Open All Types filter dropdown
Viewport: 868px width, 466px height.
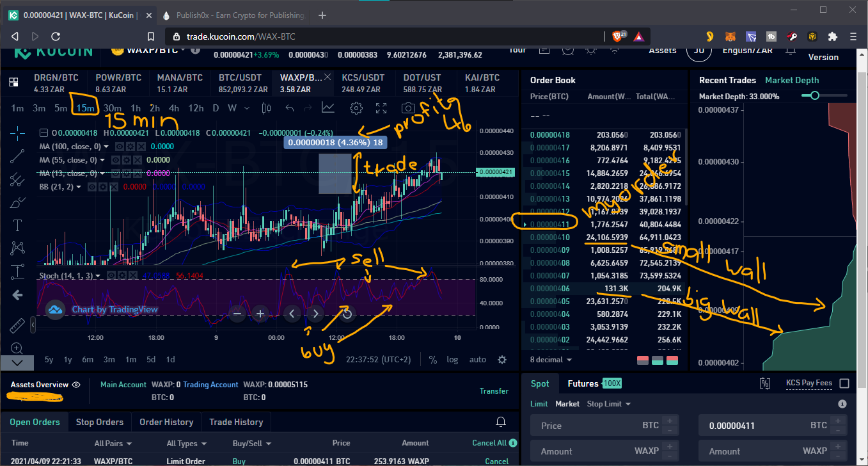pos(186,443)
